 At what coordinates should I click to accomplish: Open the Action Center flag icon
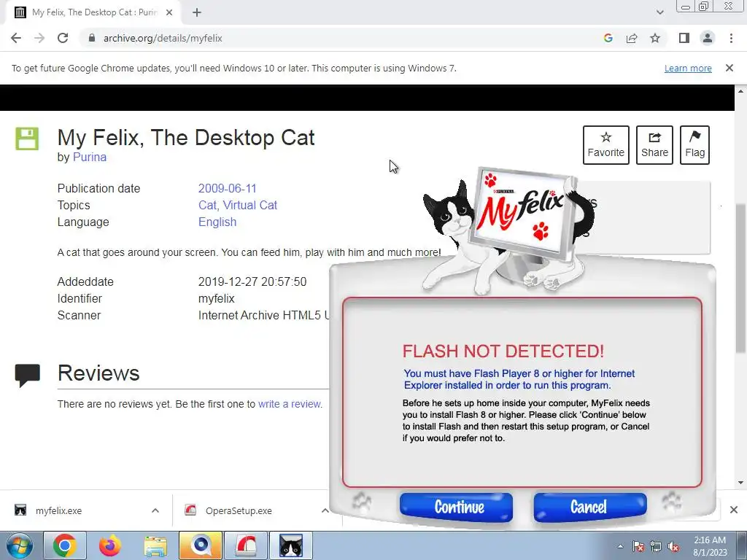[638, 546]
